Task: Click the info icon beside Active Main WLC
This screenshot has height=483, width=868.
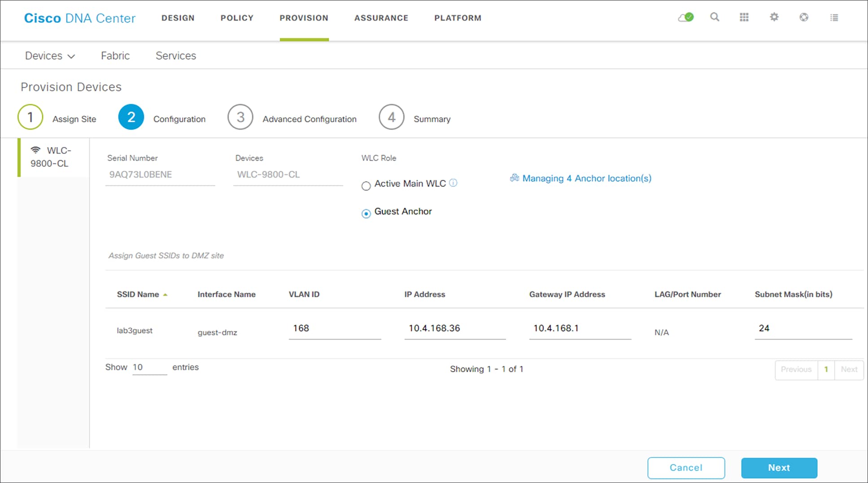Action: coord(453,183)
